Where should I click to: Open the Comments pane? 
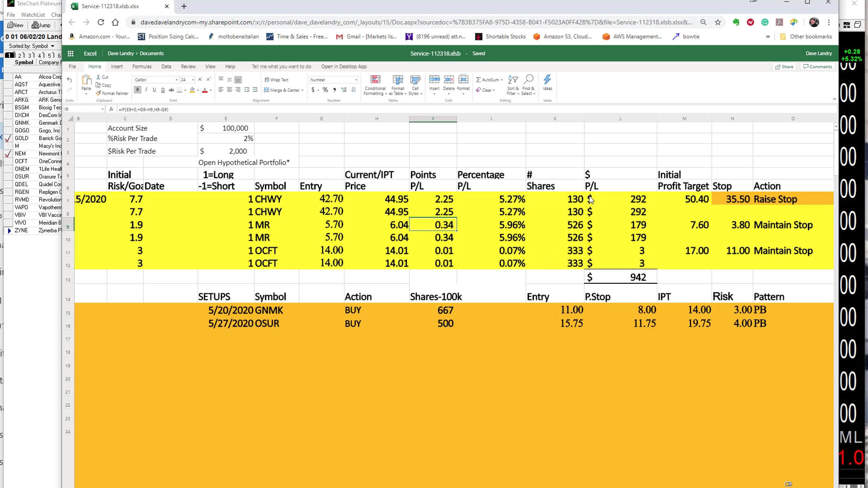818,67
